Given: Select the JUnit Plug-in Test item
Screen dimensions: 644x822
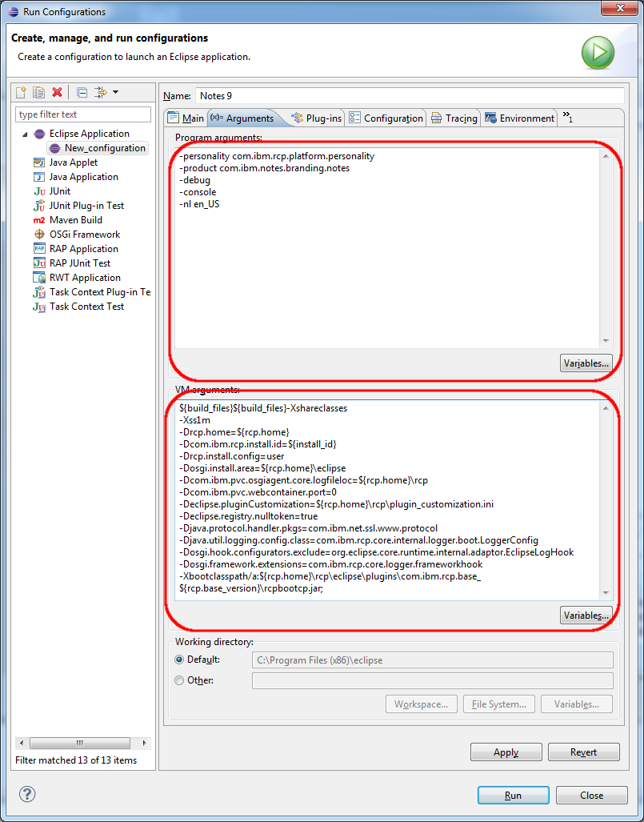Looking at the screenshot, I should click(x=86, y=206).
